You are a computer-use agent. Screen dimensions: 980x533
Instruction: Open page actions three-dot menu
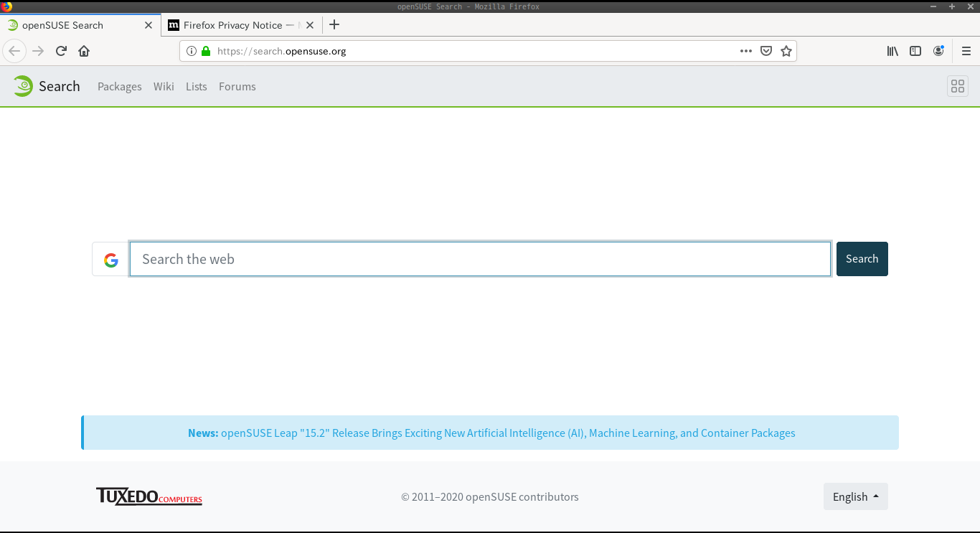click(x=746, y=51)
